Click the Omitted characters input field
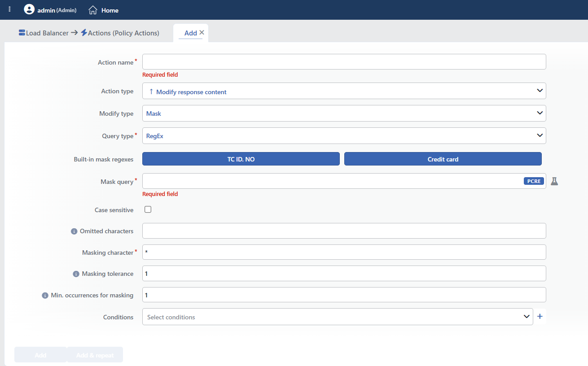The height and width of the screenshot is (366, 588). click(344, 231)
